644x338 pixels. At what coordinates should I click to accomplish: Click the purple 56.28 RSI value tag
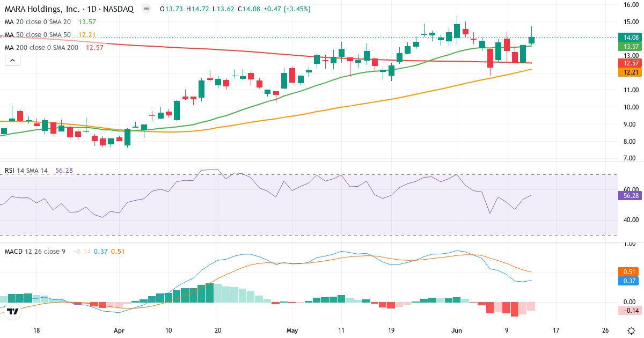coord(631,196)
